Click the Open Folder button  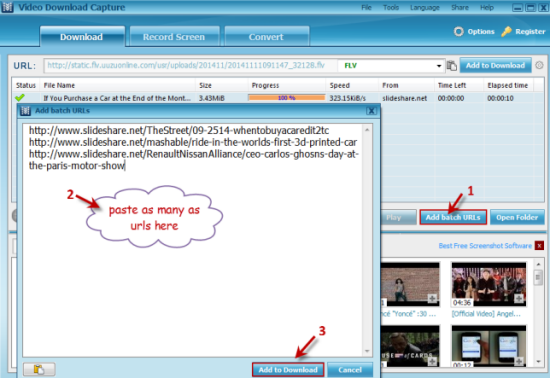click(x=517, y=217)
